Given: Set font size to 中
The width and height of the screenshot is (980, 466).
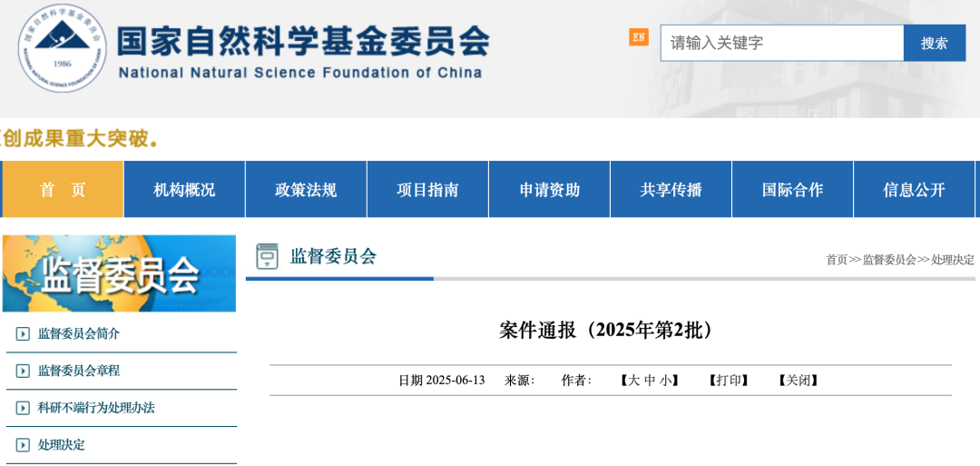Looking at the screenshot, I should (x=650, y=381).
